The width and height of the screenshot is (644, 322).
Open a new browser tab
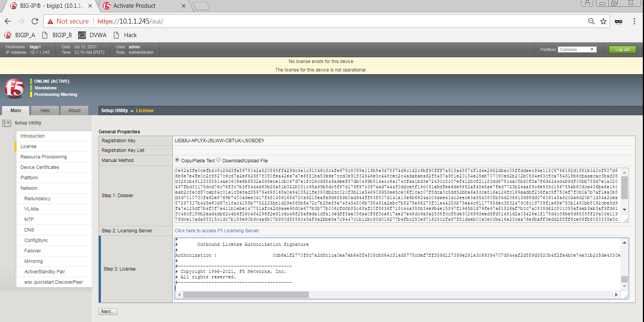(201, 6)
